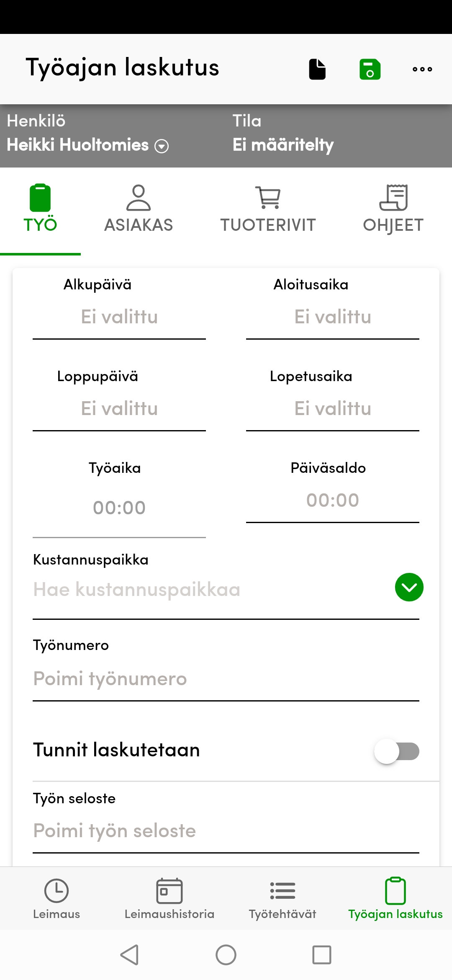452x980 pixels.
Task: Set the Aloitusaika time
Action: coord(332,317)
